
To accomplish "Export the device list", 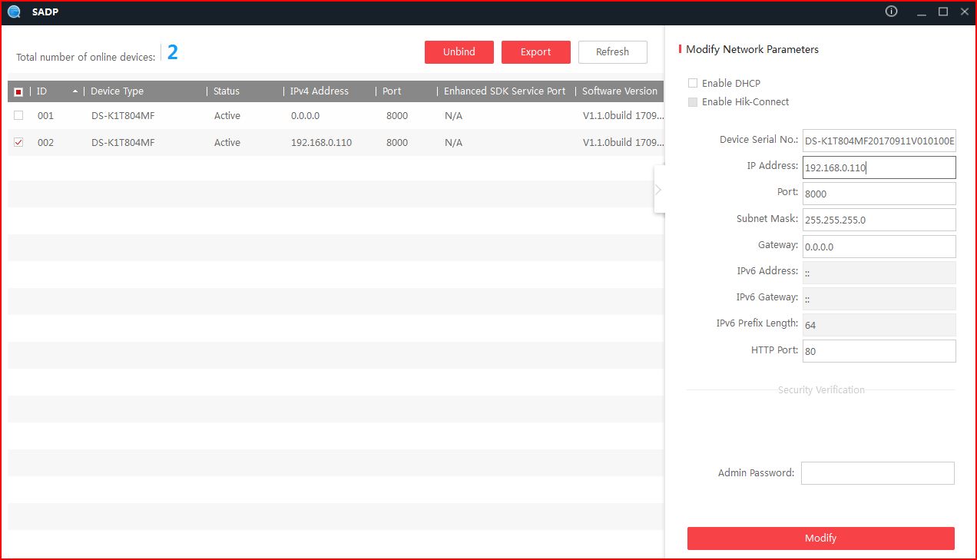I will pos(535,52).
